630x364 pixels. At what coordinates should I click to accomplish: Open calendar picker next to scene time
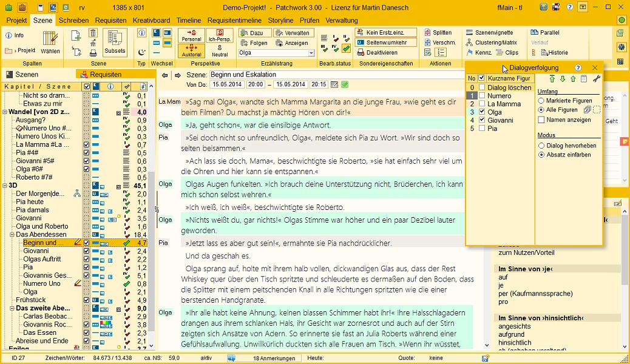click(x=334, y=84)
